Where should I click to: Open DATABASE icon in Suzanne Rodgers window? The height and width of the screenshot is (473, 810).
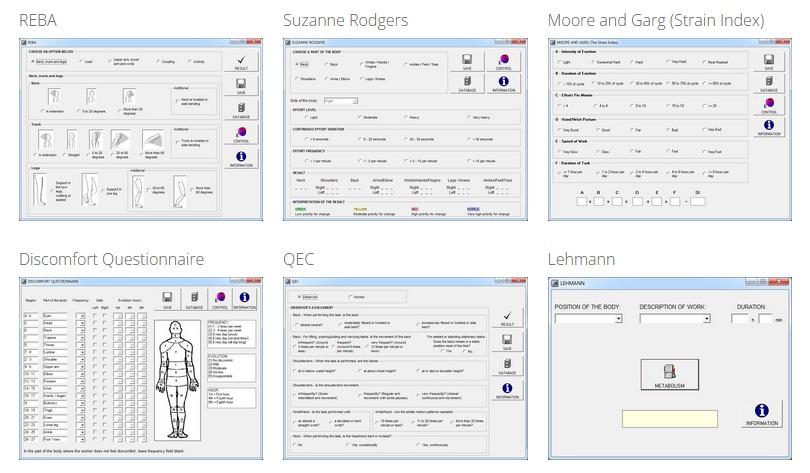point(467,83)
